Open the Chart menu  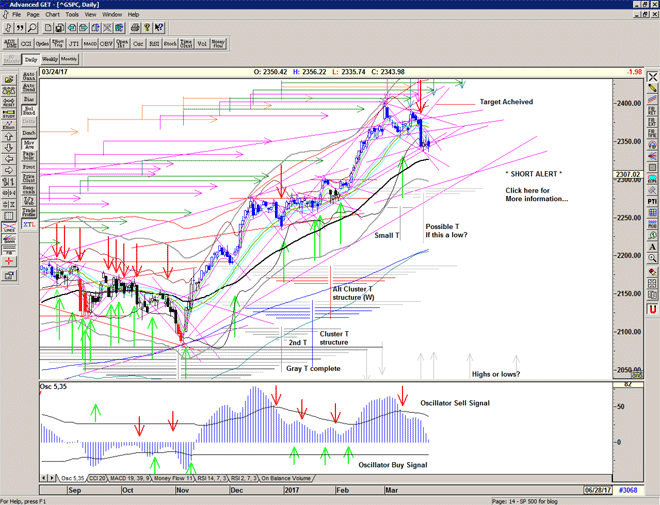pos(52,15)
